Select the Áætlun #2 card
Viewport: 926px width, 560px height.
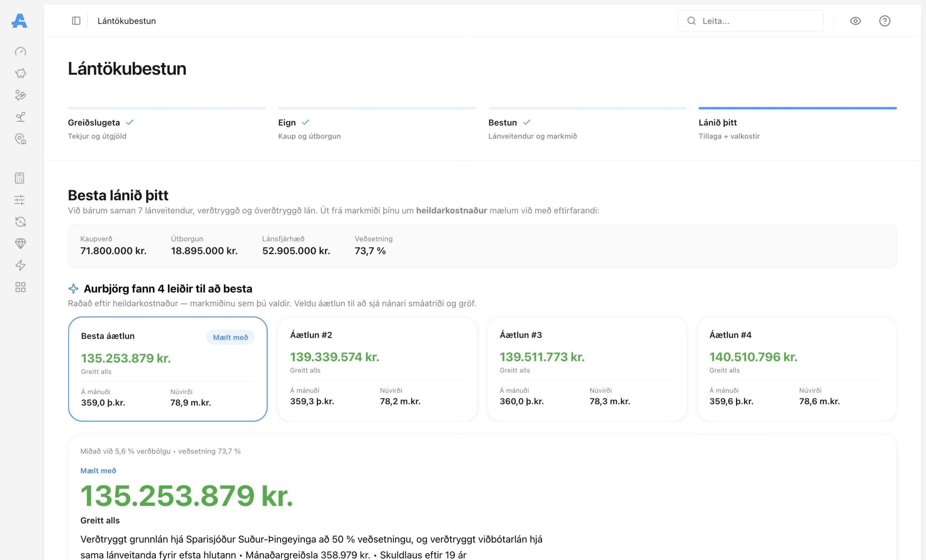(x=377, y=369)
